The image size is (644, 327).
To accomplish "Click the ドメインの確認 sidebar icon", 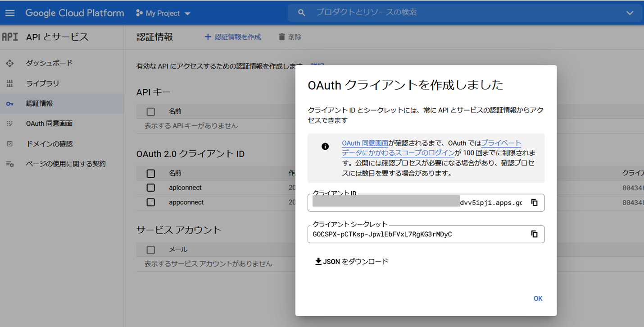I will pos(10,144).
